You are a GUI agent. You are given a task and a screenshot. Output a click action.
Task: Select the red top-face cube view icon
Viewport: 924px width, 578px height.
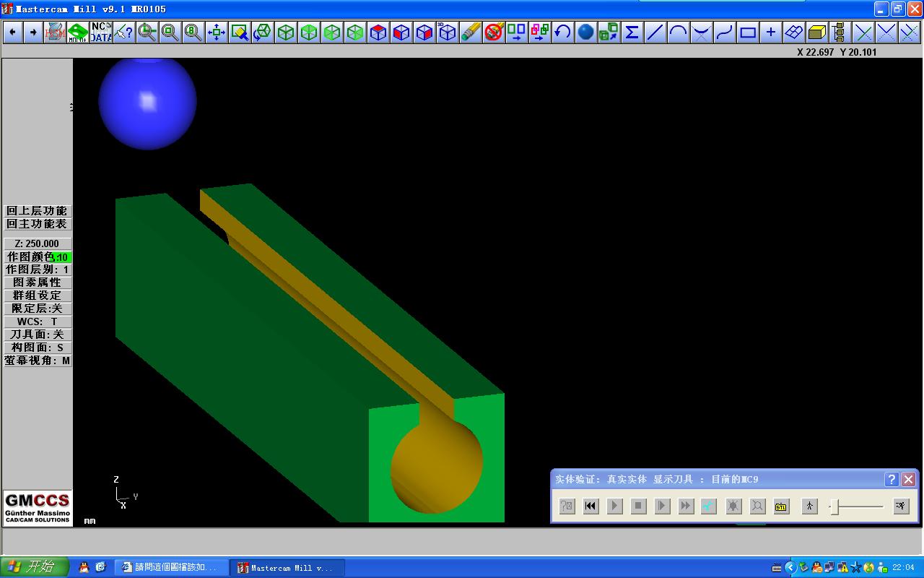[x=378, y=32]
